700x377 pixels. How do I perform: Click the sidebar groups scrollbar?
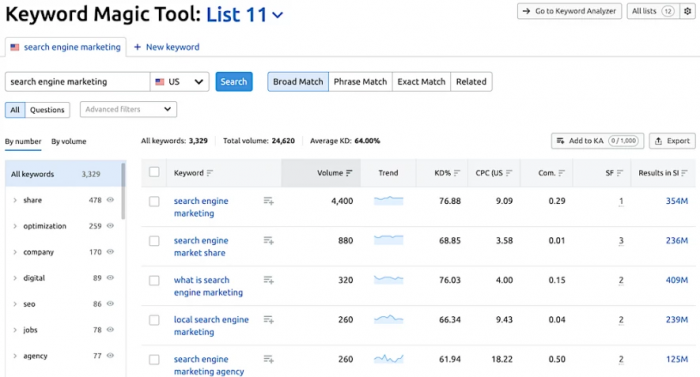pos(123,191)
